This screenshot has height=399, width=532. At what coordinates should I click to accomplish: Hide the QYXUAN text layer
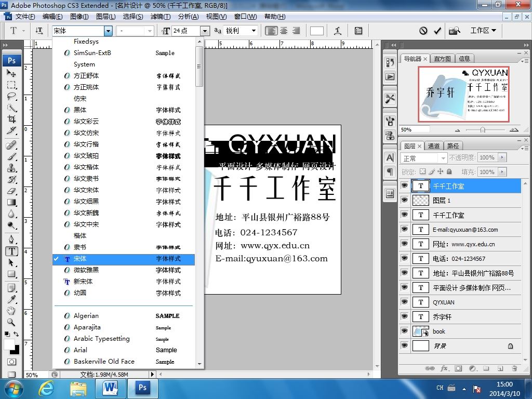(404, 302)
